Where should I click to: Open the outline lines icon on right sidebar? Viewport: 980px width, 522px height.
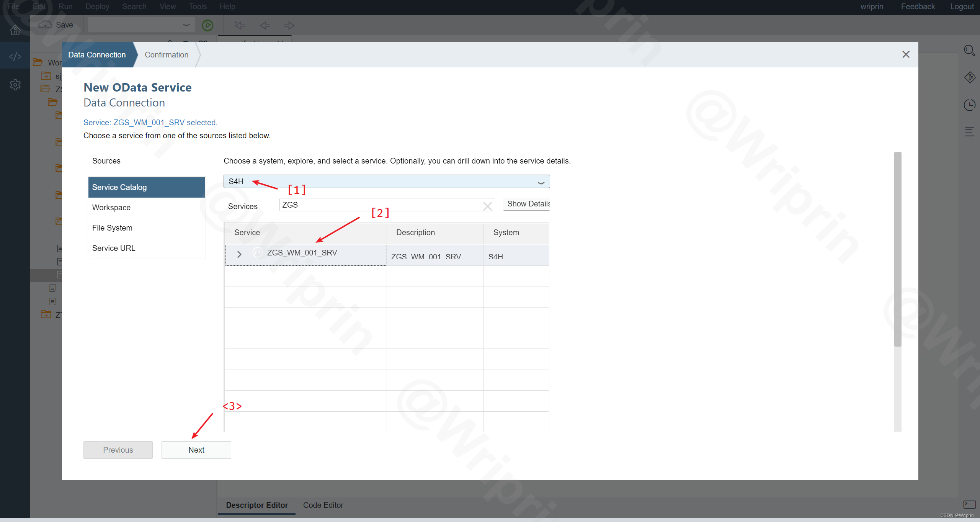coord(970,131)
